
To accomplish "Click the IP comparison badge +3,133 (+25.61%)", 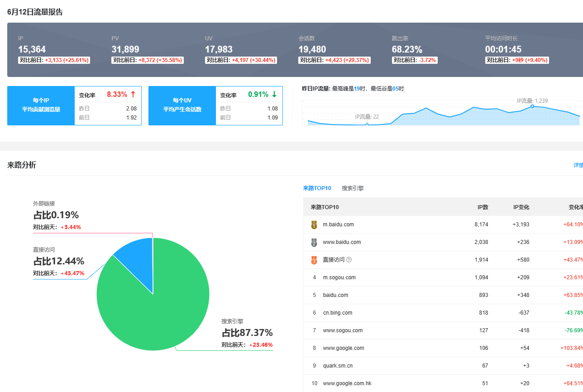I will point(54,60).
